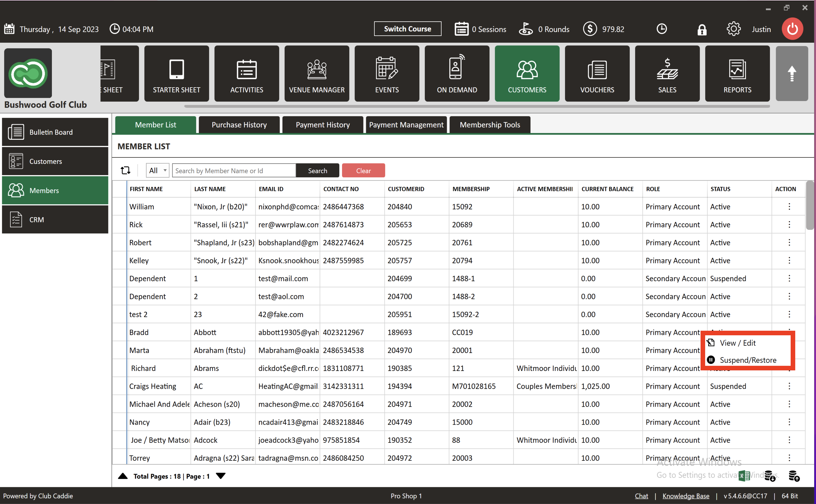Open the Knowledge Base link
The height and width of the screenshot is (504, 816).
click(x=686, y=496)
